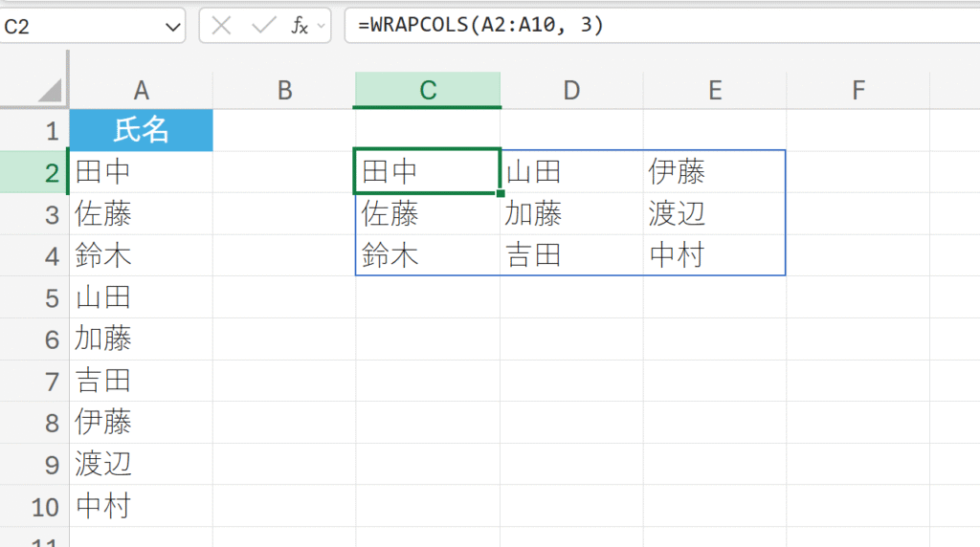Expand the chevron next to fx
The height and width of the screenshot is (547, 980).
[321, 26]
